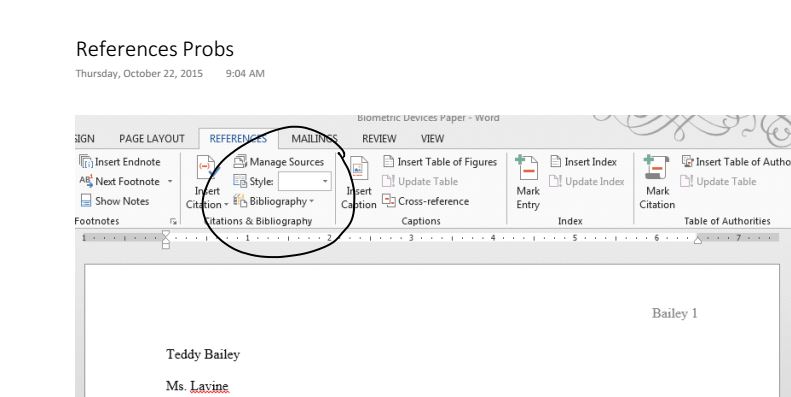Viewport: 791px width, 397px height.
Task: Click the Mark Citation icon
Action: click(x=657, y=167)
